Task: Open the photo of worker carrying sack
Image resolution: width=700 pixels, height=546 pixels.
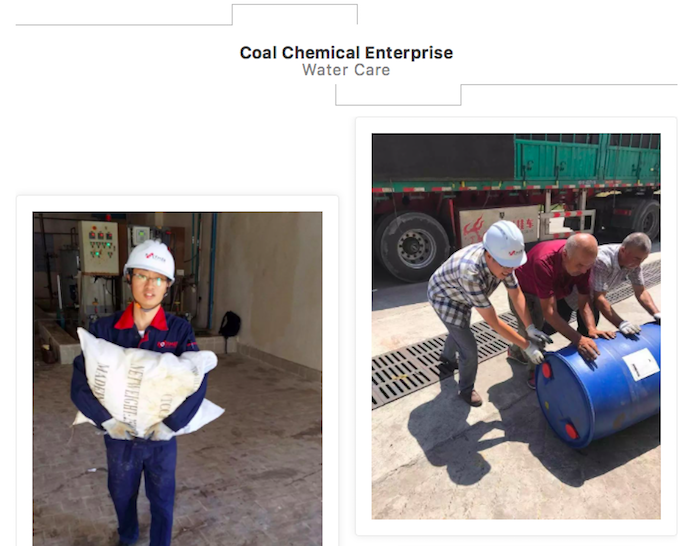Action: (177, 379)
